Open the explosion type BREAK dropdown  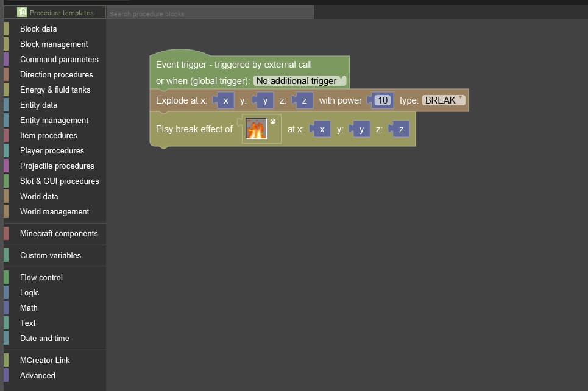coord(444,100)
